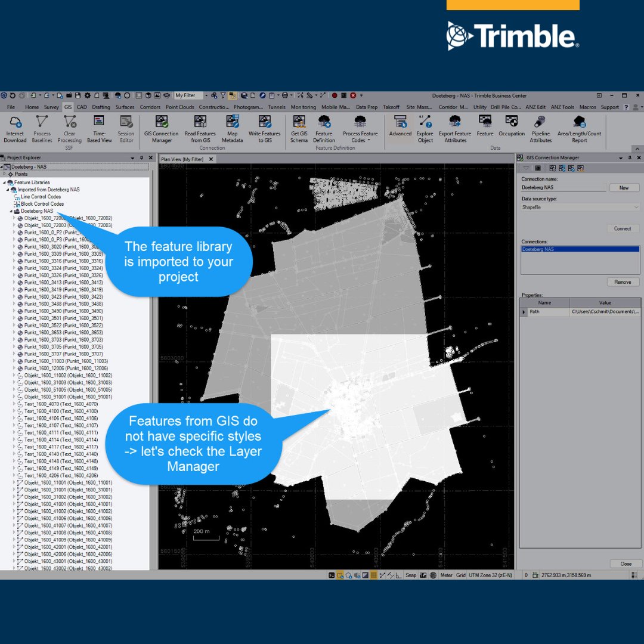Toggle auto-hide pin on GIS Connection Manager
The image size is (644, 644).
click(x=630, y=157)
